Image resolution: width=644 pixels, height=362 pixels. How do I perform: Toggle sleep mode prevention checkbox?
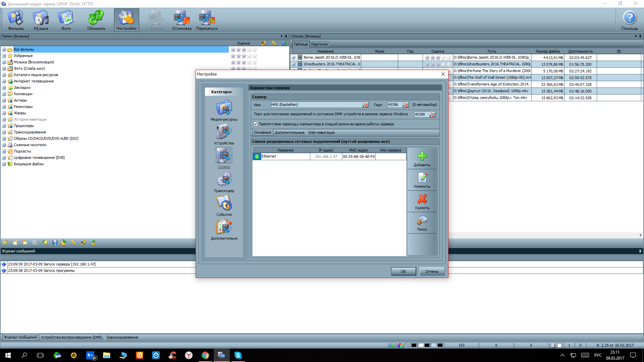pyautogui.click(x=256, y=124)
